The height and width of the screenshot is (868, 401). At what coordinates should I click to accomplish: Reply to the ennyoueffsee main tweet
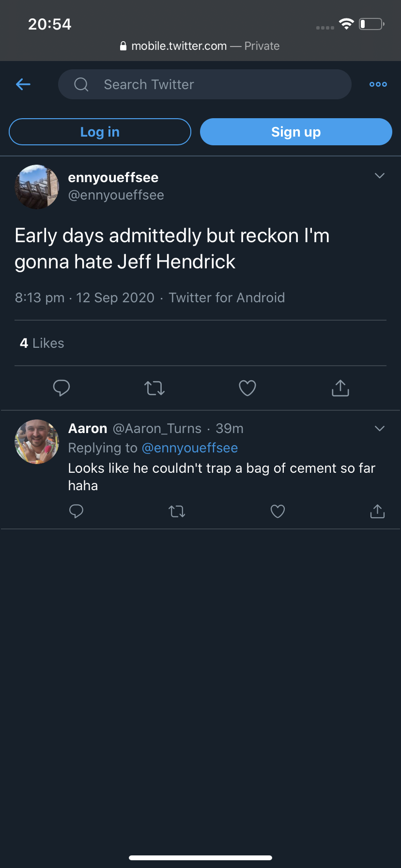[62, 388]
